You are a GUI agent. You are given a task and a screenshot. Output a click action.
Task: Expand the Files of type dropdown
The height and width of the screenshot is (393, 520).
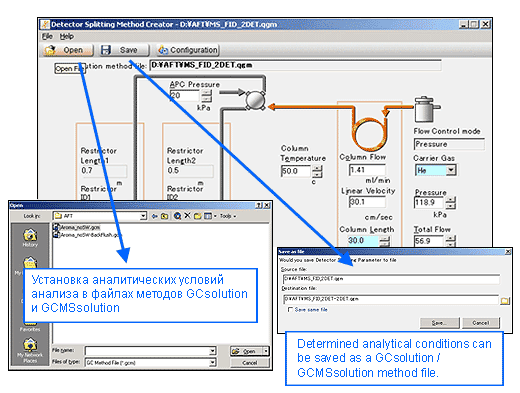[213, 363]
